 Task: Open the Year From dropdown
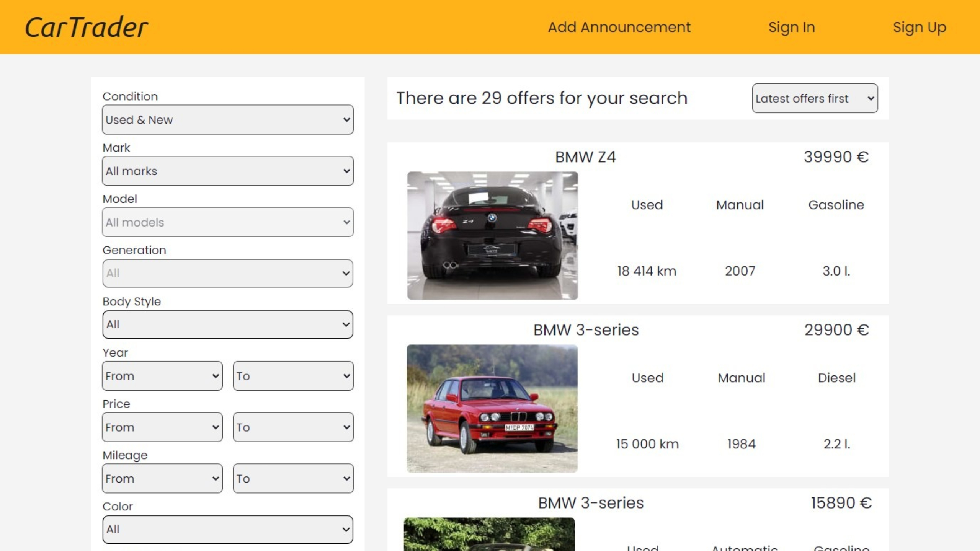(x=162, y=376)
